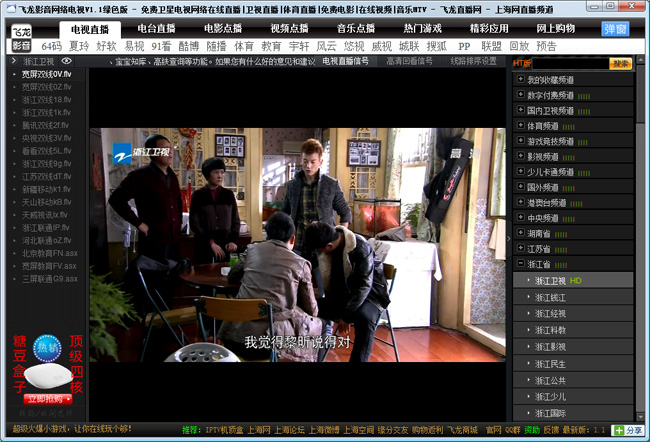Open the 网上购物 tab

(555, 29)
